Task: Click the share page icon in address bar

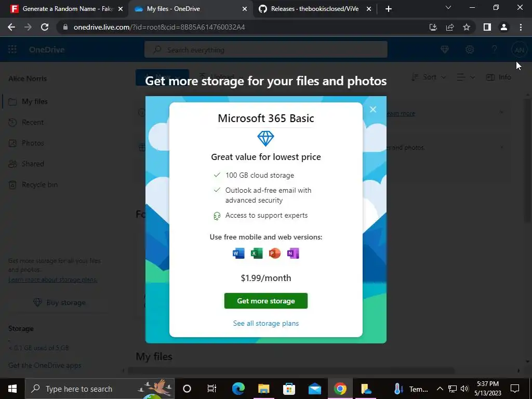Action: (450, 27)
